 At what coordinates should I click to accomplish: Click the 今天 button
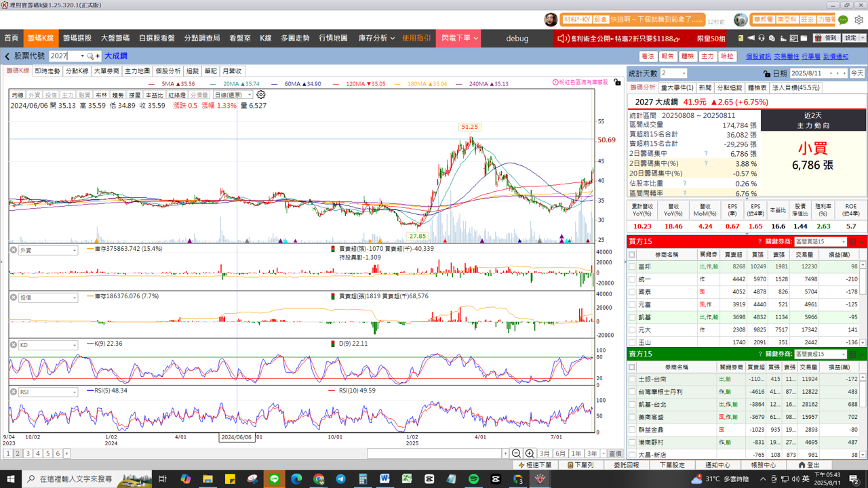pos(857,73)
